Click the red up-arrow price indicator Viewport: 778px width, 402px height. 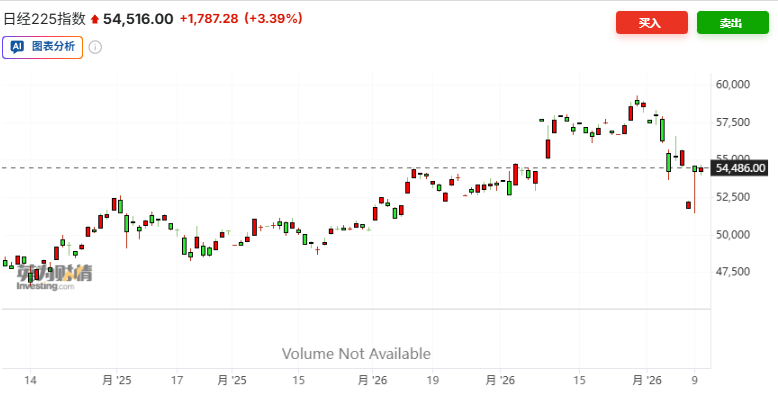(x=94, y=19)
